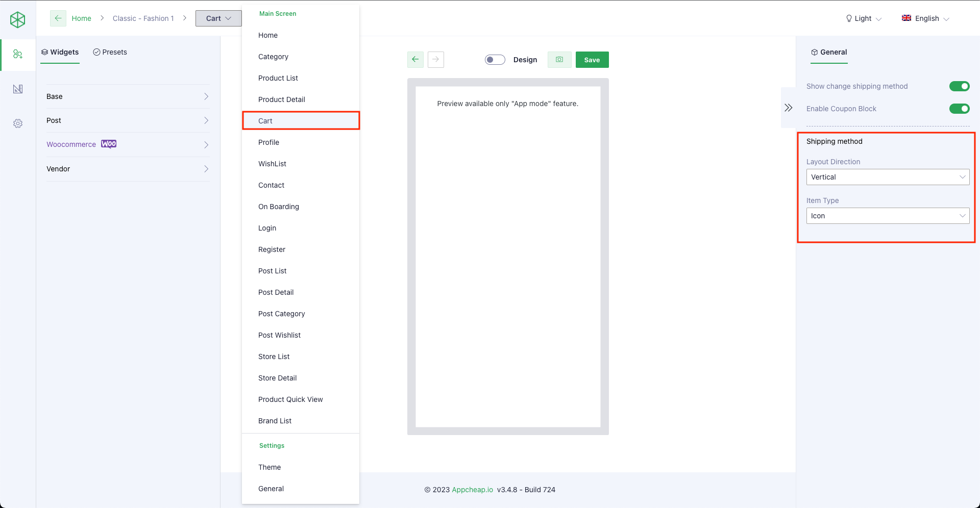Click the undo back-arrow above the preview
Image resolution: width=980 pixels, height=508 pixels.
[x=415, y=60]
